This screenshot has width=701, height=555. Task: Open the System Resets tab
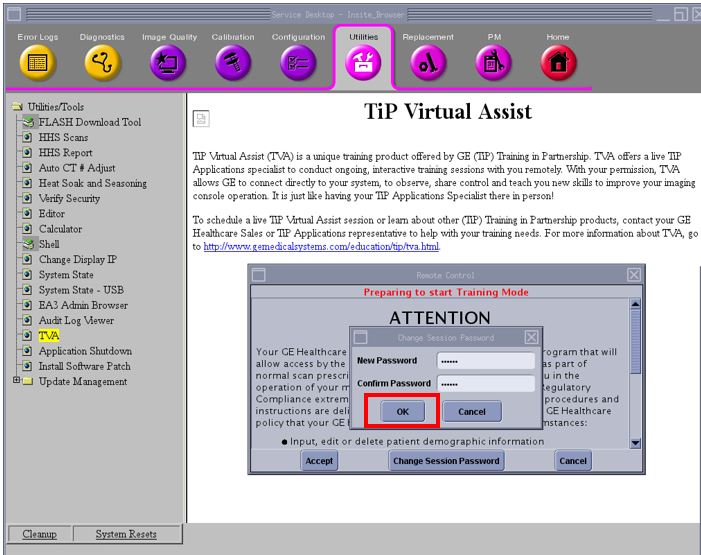[x=126, y=534]
